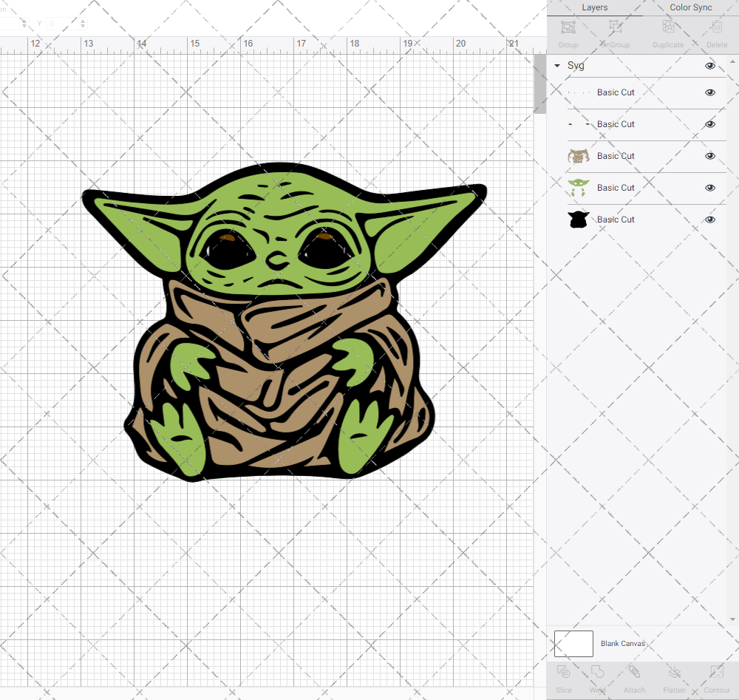Select the black silhouette layer thumbnail
This screenshot has height=700, width=739.
579,220
